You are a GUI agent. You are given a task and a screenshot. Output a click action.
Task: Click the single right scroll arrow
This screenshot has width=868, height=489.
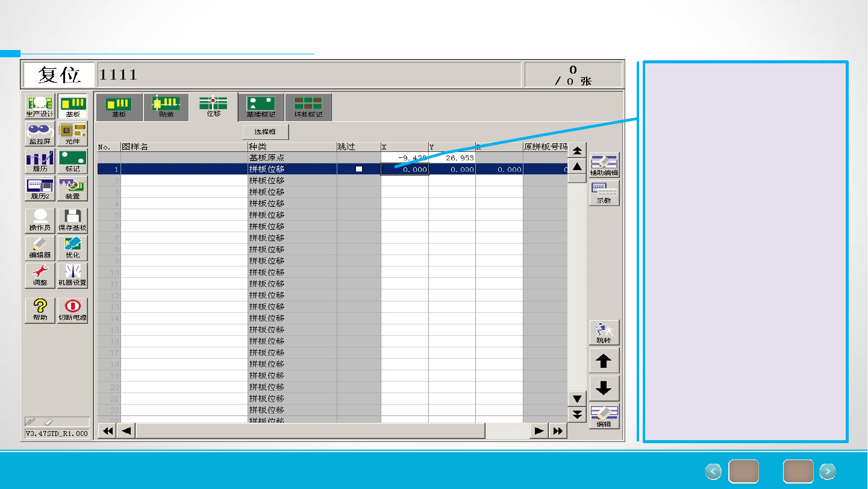point(539,431)
